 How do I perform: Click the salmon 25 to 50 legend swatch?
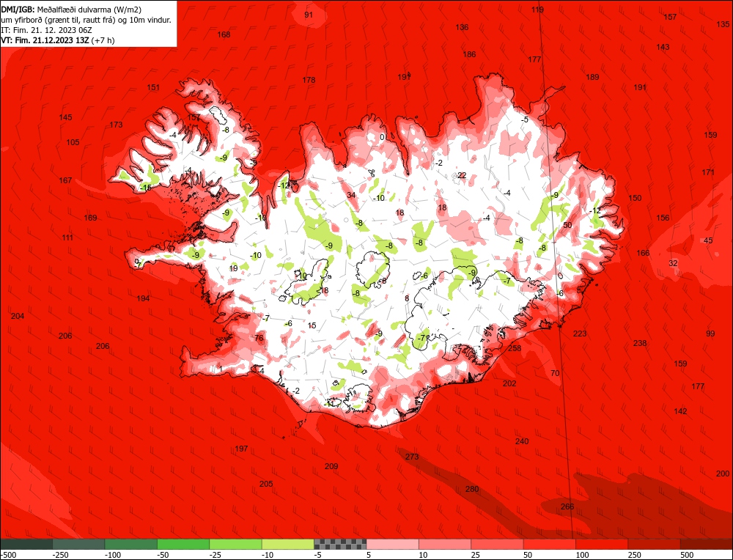(x=498, y=544)
